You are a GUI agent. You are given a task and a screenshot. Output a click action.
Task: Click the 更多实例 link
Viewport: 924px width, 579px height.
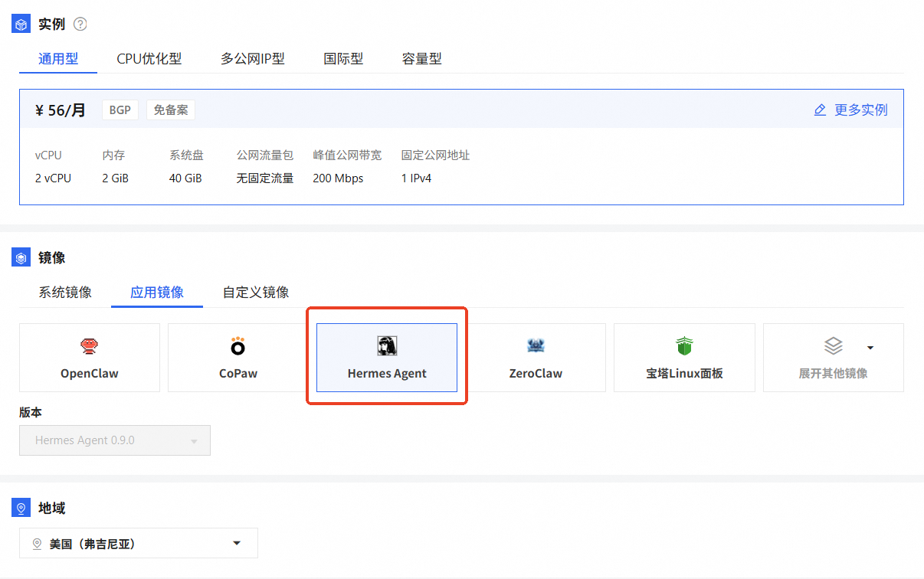tap(860, 110)
